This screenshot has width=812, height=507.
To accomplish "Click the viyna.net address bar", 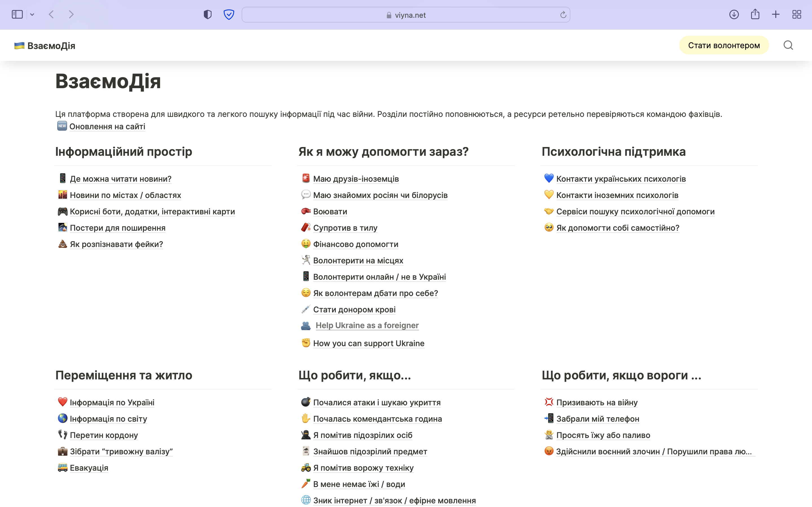I will (406, 15).
